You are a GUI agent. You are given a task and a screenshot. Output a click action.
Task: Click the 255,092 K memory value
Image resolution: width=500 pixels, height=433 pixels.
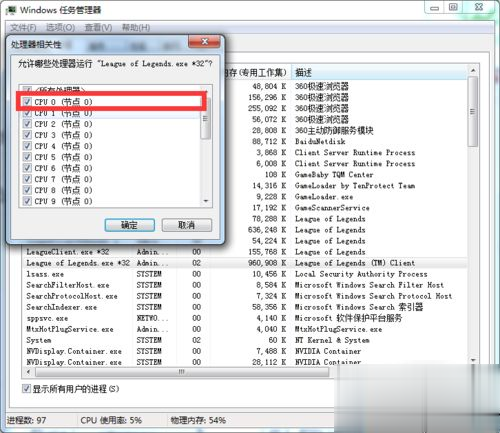pos(267,108)
